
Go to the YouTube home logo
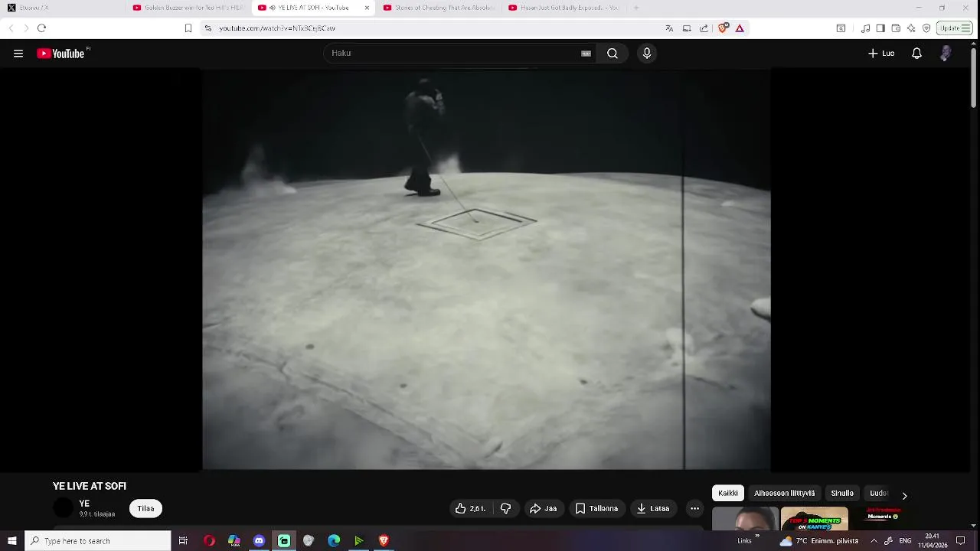pyautogui.click(x=60, y=54)
